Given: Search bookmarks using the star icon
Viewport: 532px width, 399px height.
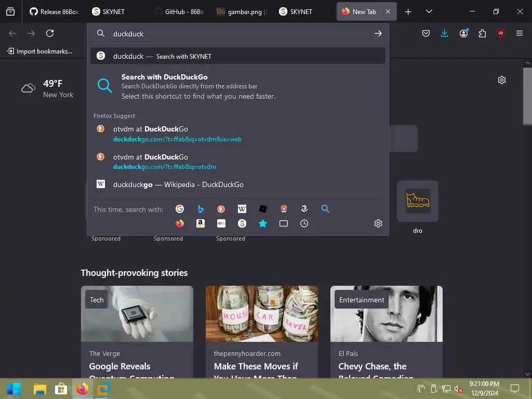Looking at the screenshot, I should [x=263, y=223].
